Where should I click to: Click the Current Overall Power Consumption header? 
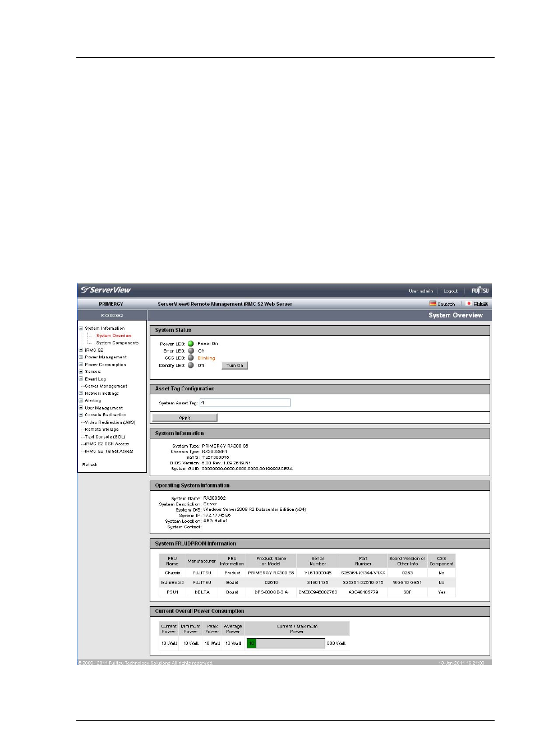[x=320, y=611]
